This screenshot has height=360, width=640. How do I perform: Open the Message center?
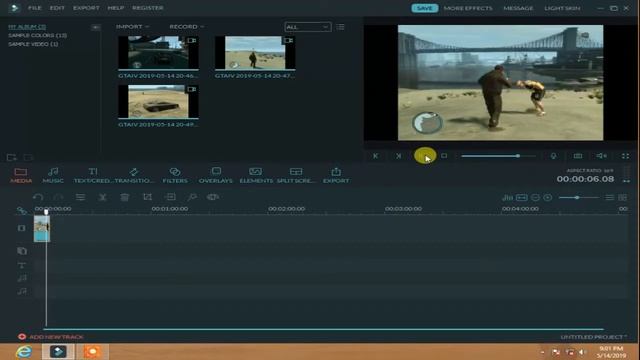coord(518,8)
